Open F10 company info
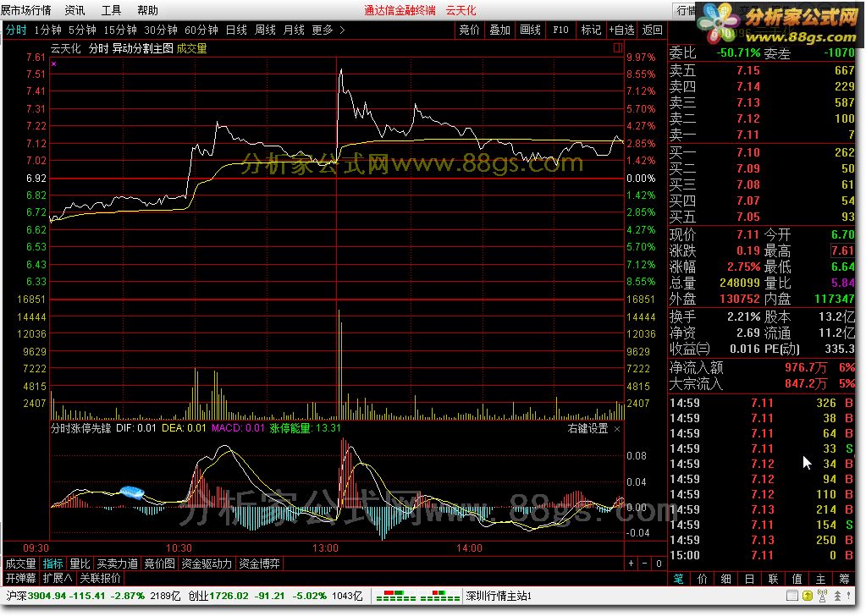This screenshot has width=866, height=616. (x=560, y=30)
